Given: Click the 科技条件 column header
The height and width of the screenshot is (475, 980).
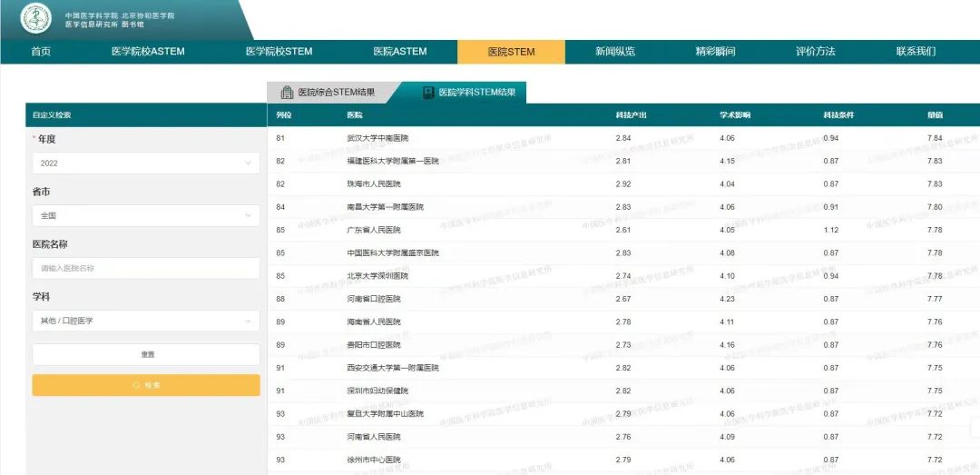Looking at the screenshot, I should pyautogui.click(x=838, y=115).
